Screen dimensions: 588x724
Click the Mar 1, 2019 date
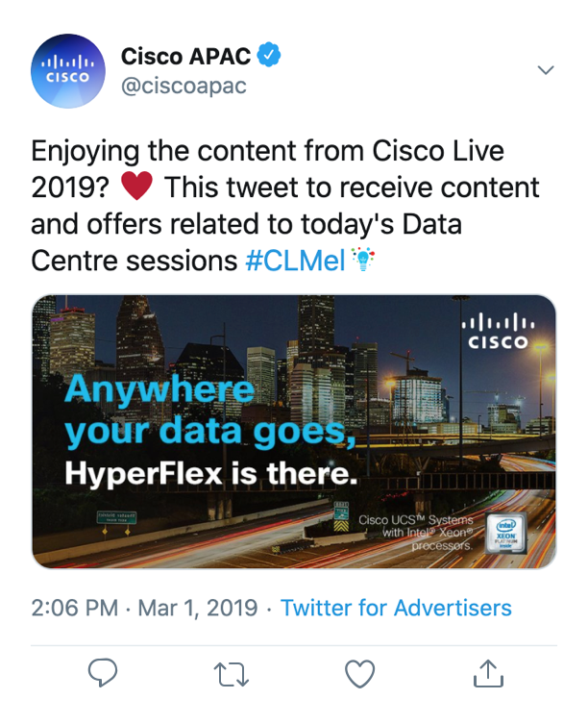197,608
